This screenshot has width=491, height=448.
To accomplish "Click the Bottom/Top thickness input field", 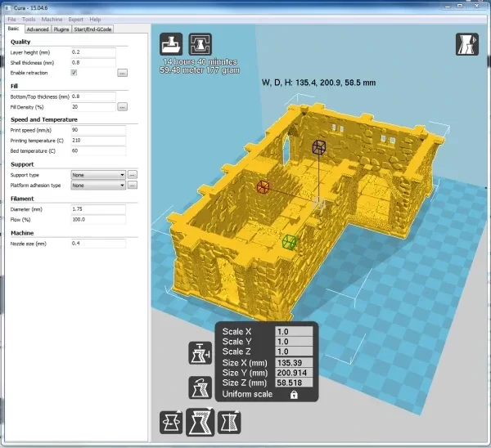I will coord(93,96).
